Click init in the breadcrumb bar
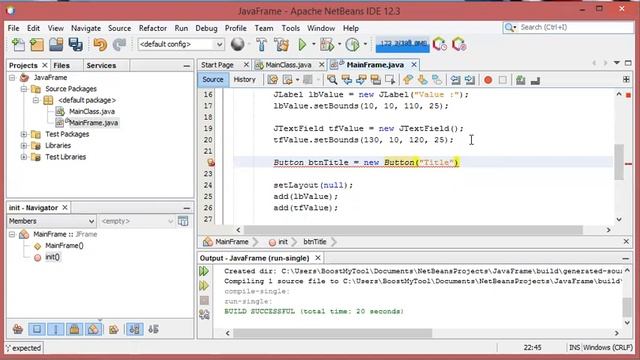640x360 pixels. point(283,242)
